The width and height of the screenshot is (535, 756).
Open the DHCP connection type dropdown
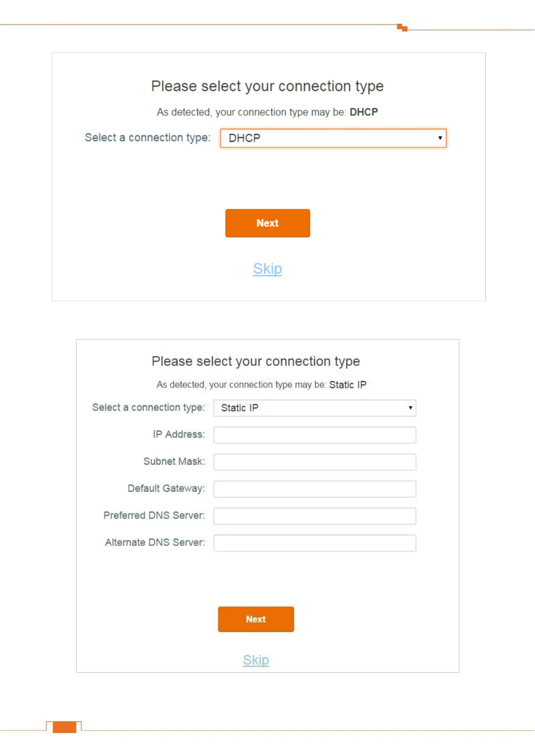332,138
